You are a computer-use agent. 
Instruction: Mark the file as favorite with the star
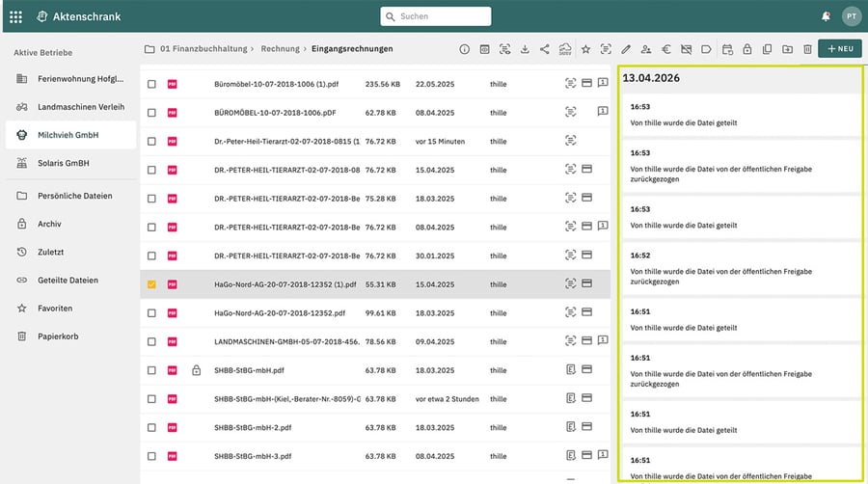coord(585,49)
